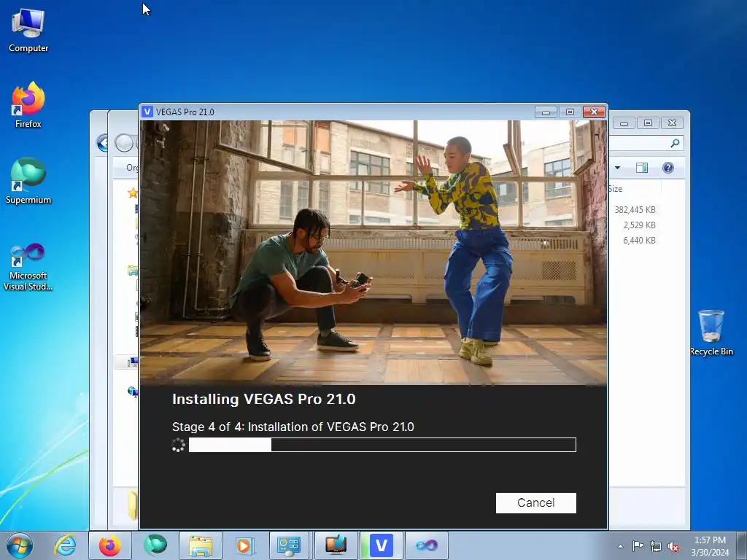Open Action Center flag in system tray
Viewport: 747px width, 560px height.
tap(638, 546)
